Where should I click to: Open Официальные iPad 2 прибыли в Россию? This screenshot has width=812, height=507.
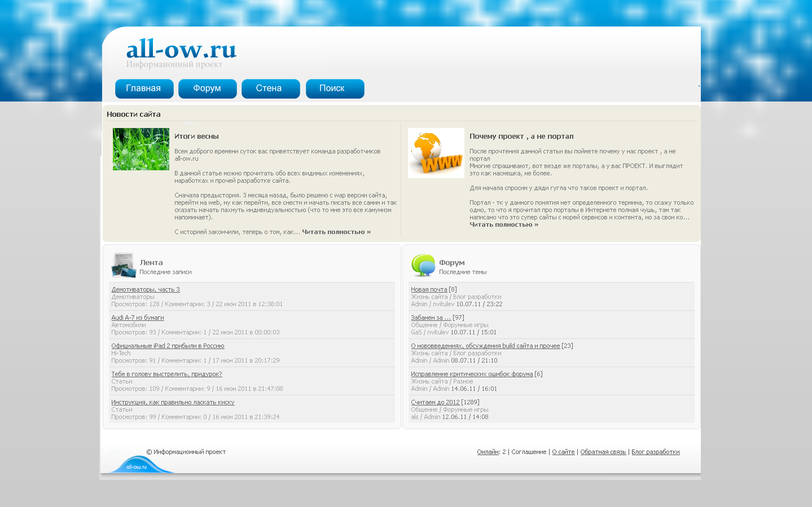pyautogui.click(x=168, y=346)
